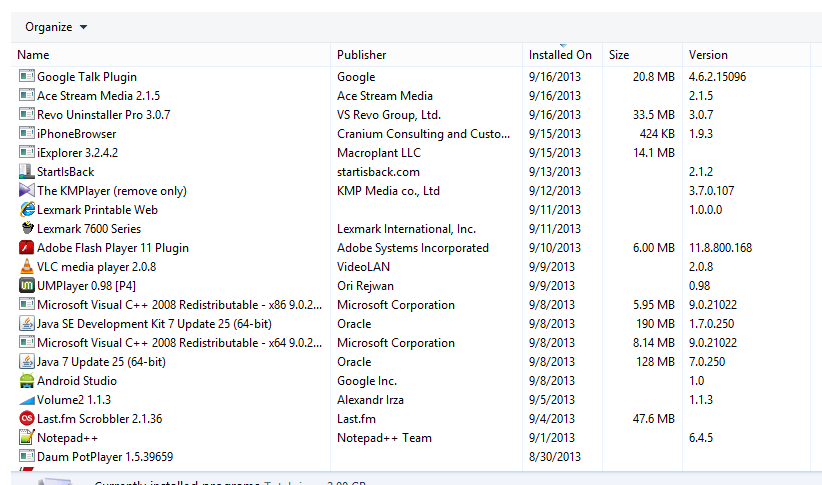Image resolution: width=822 pixels, height=485 pixels.
Task: Click the 8/30/2013 install date cell
Action: (555, 457)
